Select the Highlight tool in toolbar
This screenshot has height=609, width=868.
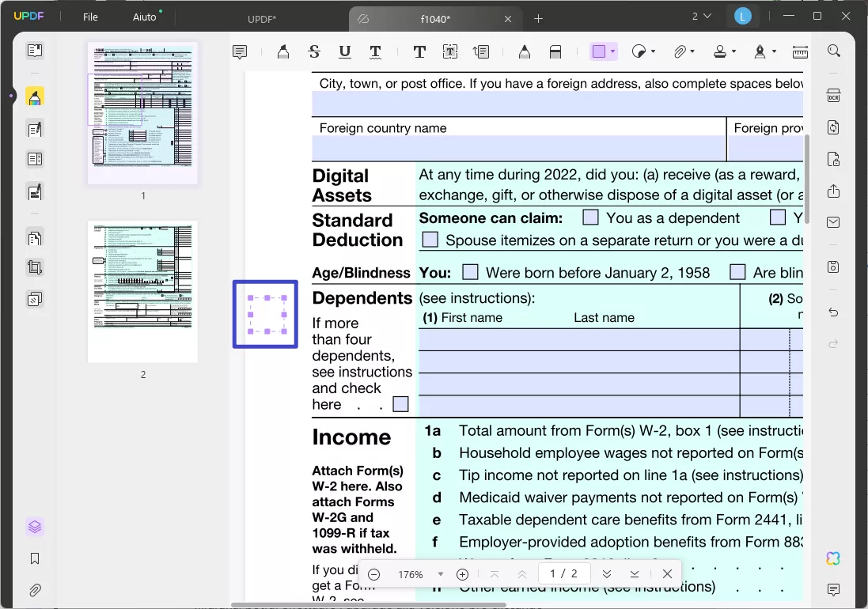pyautogui.click(x=283, y=52)
